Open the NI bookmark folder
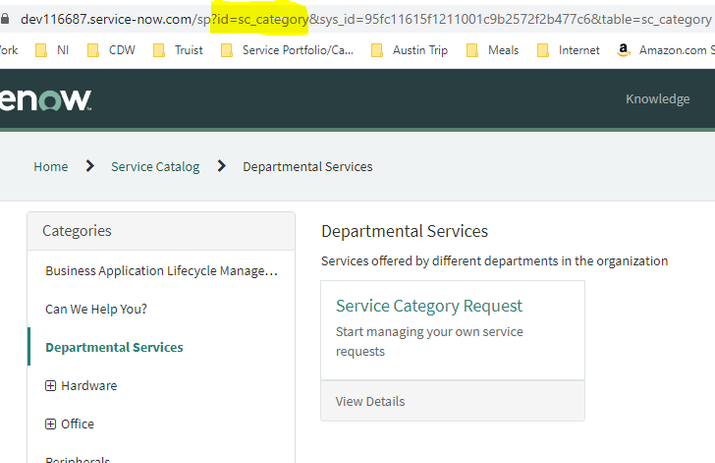Viewport: 715px width, 463px height. pyautogui.click(x=52, y=50)
